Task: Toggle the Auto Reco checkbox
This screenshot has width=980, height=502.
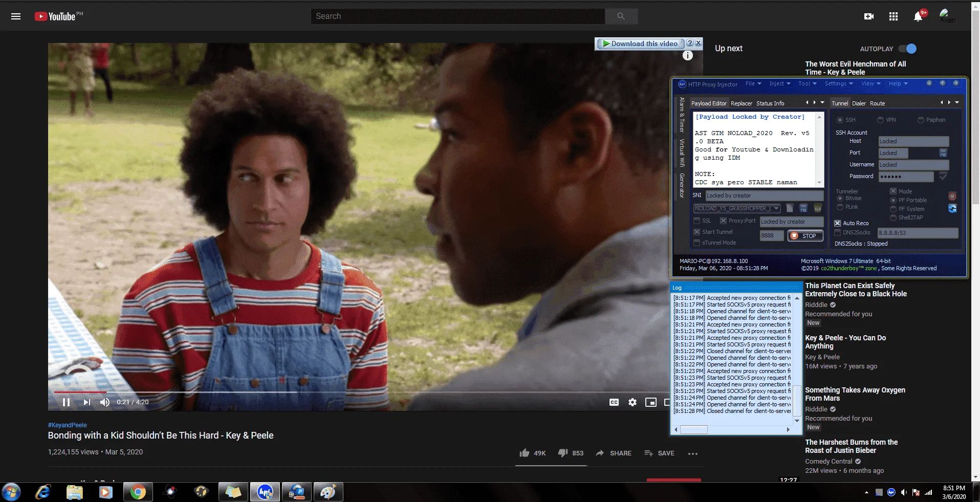Action: 838,223
